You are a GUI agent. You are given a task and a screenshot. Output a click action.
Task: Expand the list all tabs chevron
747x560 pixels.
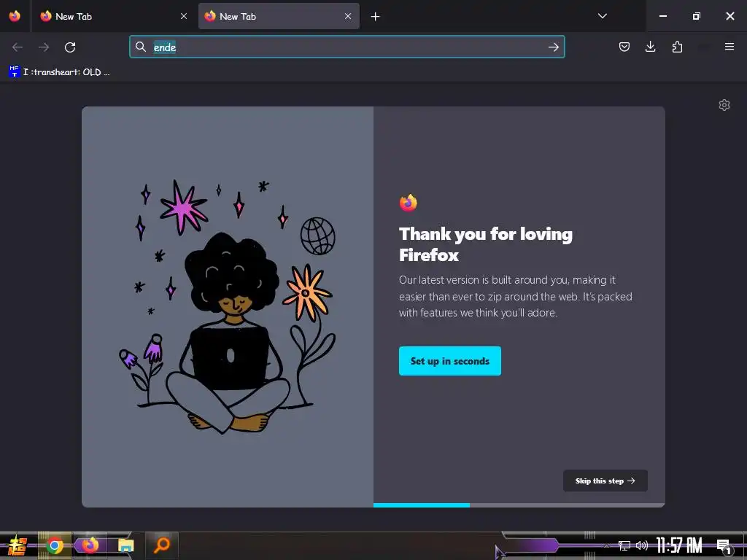click(602, 16)
